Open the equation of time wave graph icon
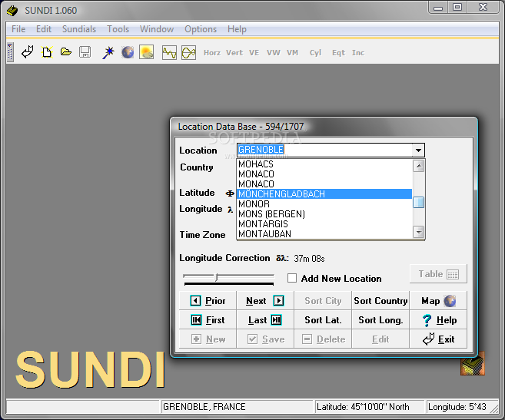This screenshot has height=420, width=505. pyautogui.click(x=169, y=52)
